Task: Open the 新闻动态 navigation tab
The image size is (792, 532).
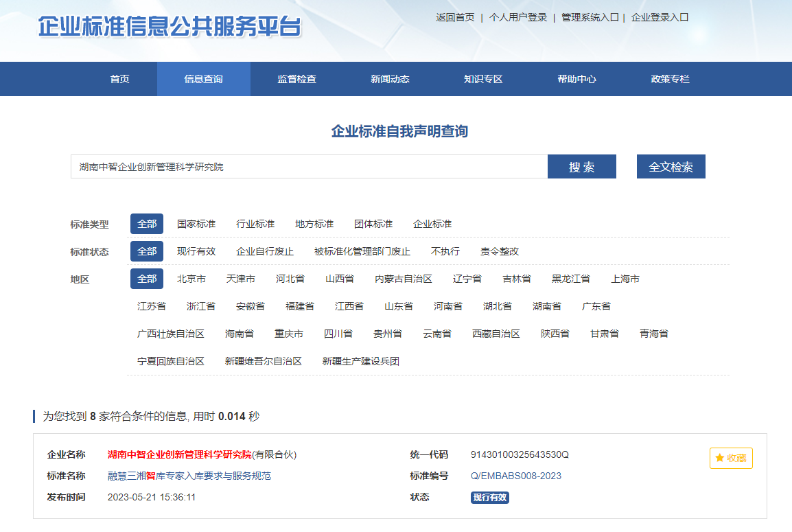Action: pos(390,79)
